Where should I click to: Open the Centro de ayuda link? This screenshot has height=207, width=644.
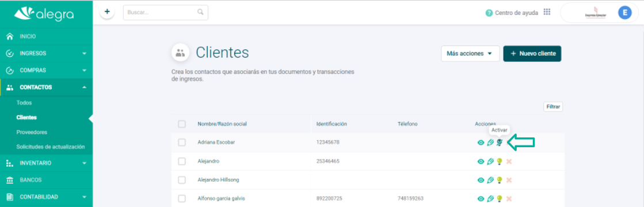516,13
